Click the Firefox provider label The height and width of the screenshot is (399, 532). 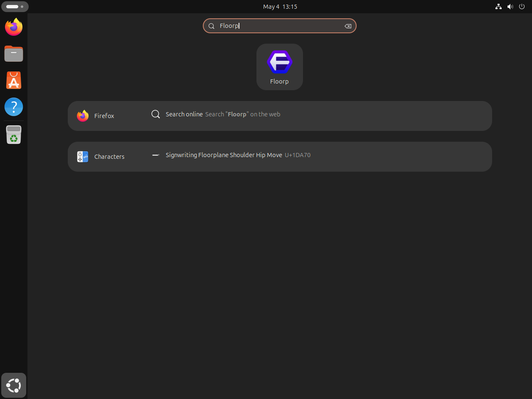[x=104, y=116]
